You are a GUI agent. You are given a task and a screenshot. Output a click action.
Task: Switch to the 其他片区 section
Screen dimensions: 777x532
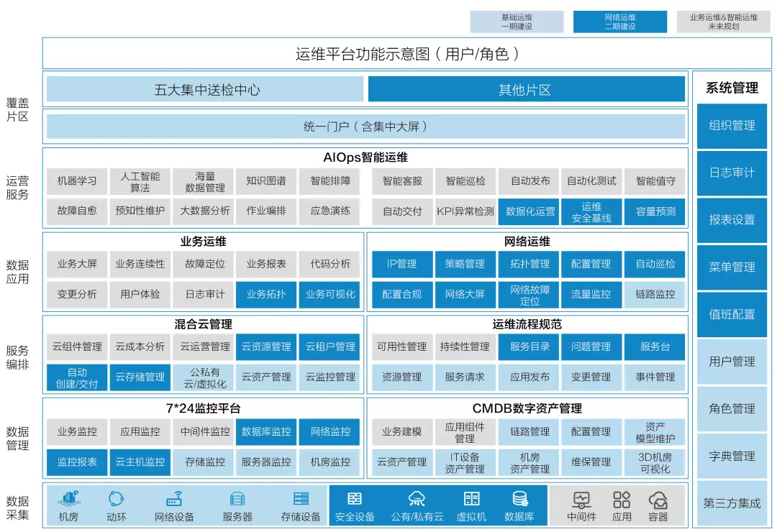pos(524,90)
